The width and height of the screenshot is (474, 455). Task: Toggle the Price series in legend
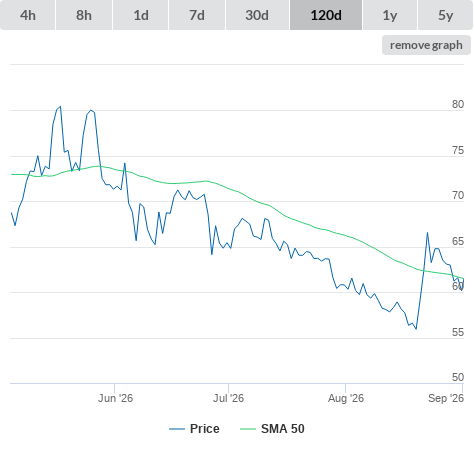[x=205, y=429]
